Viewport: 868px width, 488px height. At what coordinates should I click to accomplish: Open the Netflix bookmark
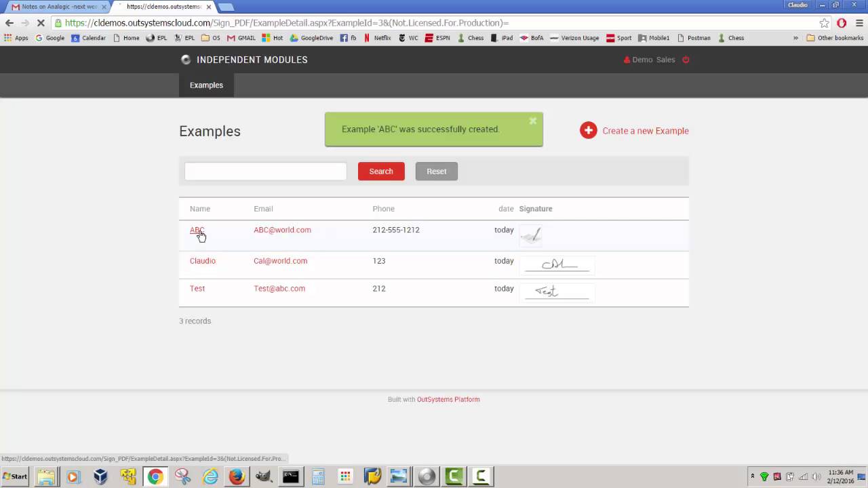tap(378, 38)
